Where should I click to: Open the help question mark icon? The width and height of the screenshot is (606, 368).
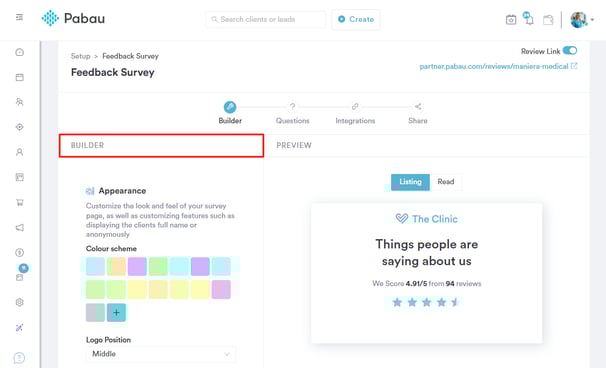pos(19,358)
